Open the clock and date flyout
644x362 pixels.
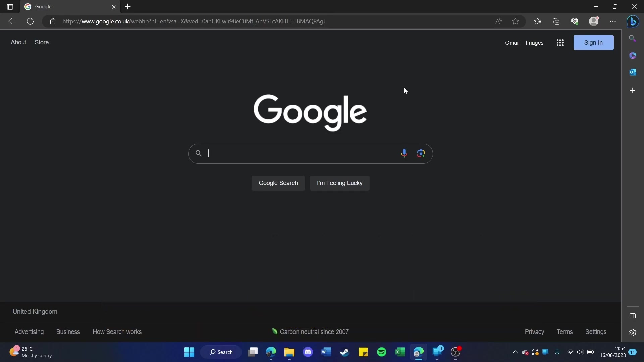tap(613, 352)
